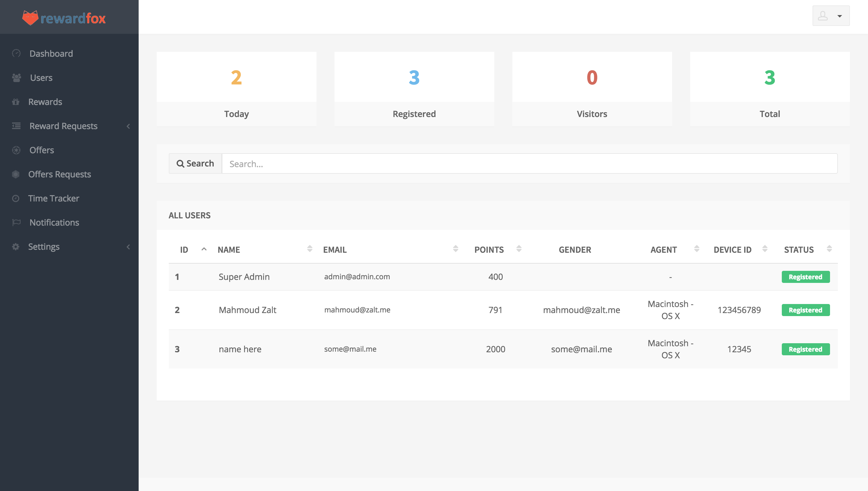This screenshot has height=491, width=868.
Task: Sort table by EMAIL column arrows
Action: point(456,249)
